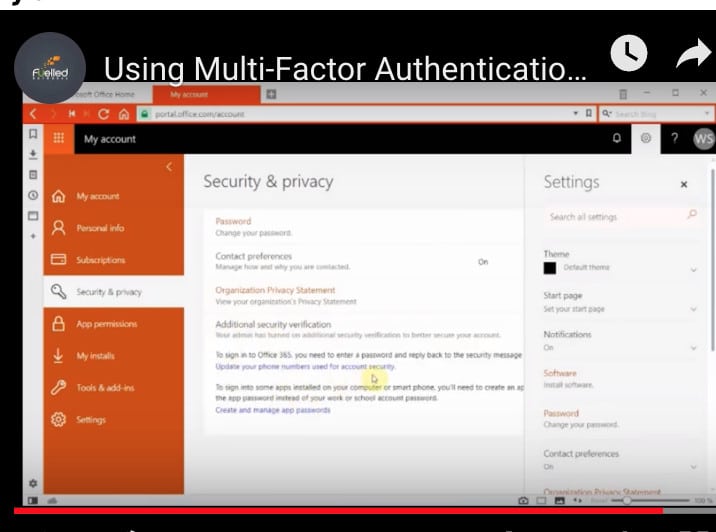
Task: Click the red video progress bar
Action: [x=338, y=511]
